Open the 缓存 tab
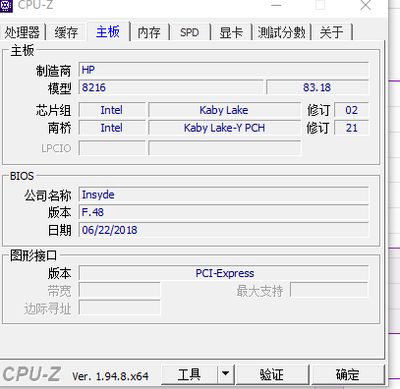Image resolution: width=400 pixels, height=389 pixels. pyautogui.click(x=66, y=32)
